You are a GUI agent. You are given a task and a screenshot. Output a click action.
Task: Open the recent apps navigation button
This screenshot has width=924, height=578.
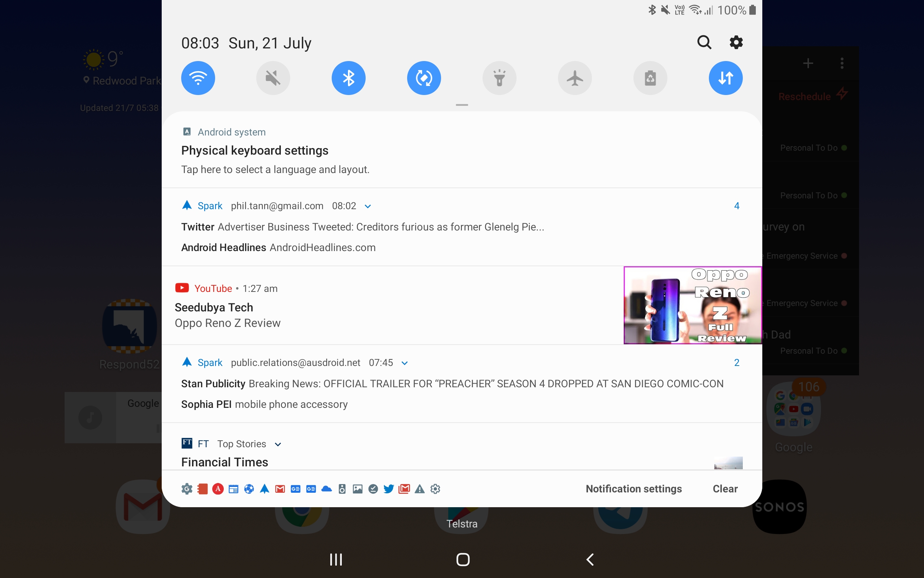336,560
